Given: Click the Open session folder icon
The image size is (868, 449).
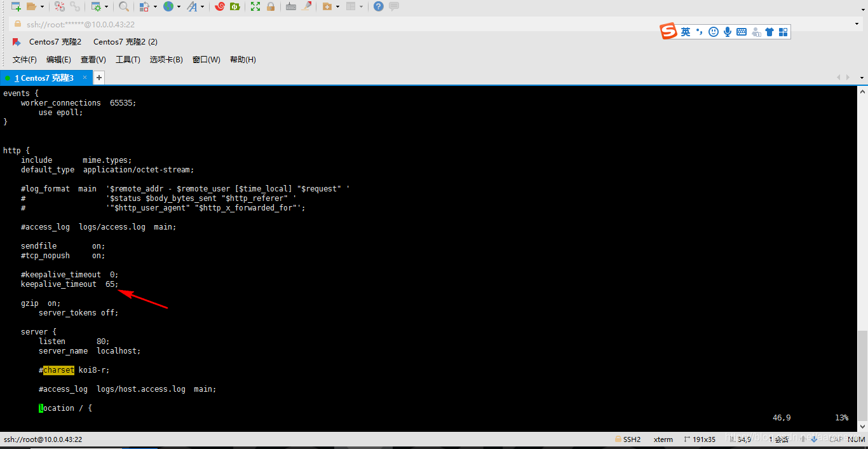Looking at the screenshot, I should coord(31,6).
